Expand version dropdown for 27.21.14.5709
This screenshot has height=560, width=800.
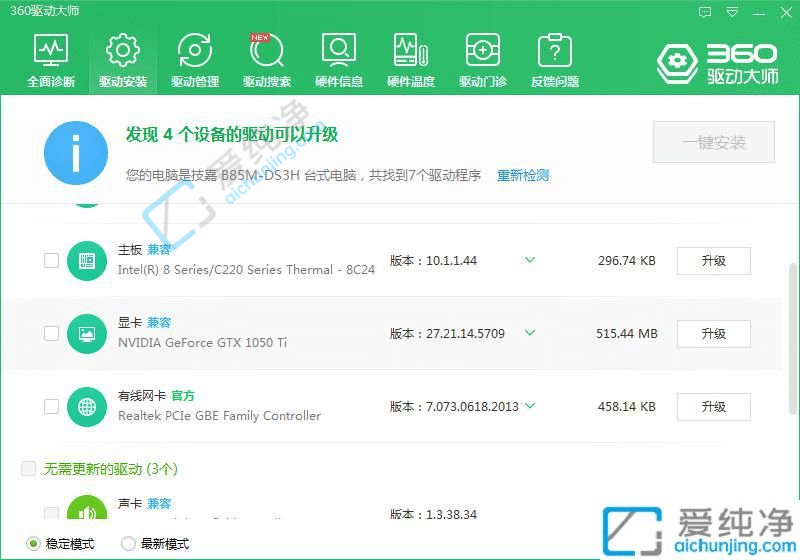click(x=530, y=333)
